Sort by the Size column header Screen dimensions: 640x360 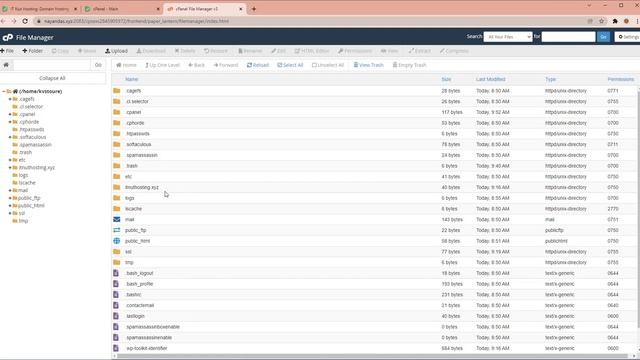[446, 79]
